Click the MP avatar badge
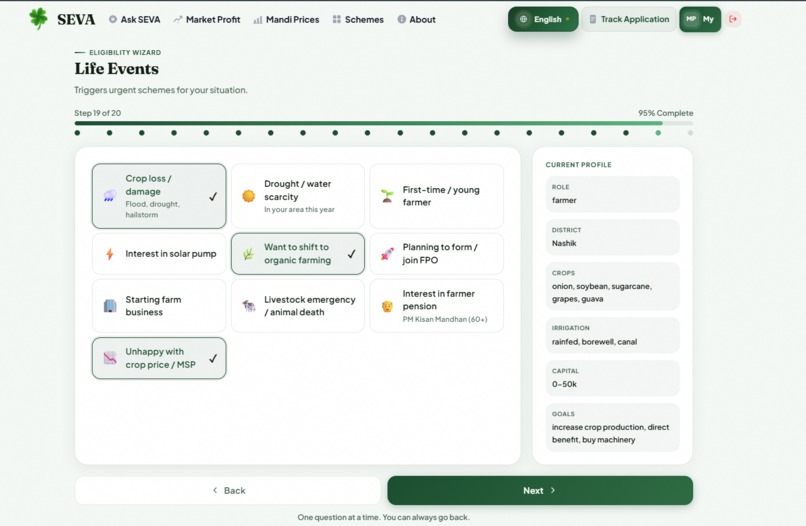Viewport: 806px width, 526px height. pyautogui.click(x=691, y=19)
